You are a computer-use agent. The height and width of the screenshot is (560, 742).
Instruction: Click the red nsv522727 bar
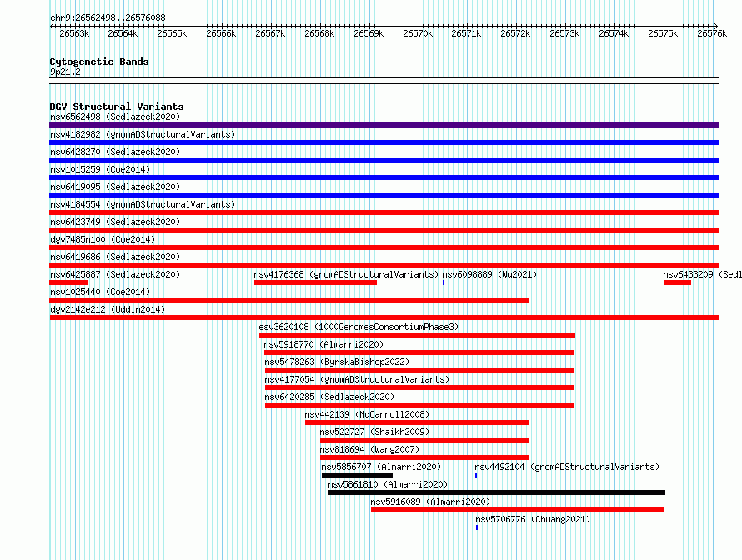pyautogui.click(x=424, y=440)
